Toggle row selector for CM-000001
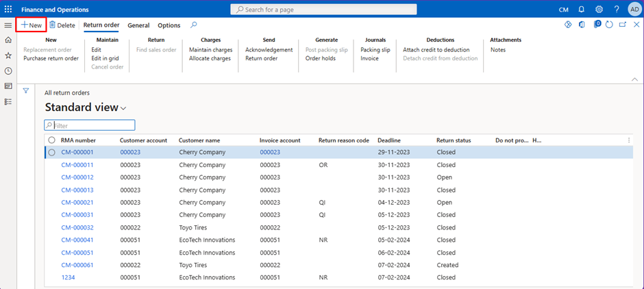This screenshot has width=644, height=289. [52, 152]
